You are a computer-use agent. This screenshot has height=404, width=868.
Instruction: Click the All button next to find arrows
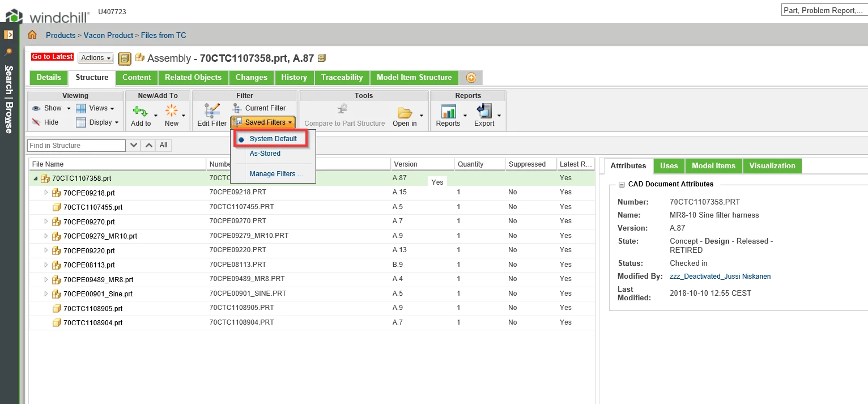pos(163,146)
